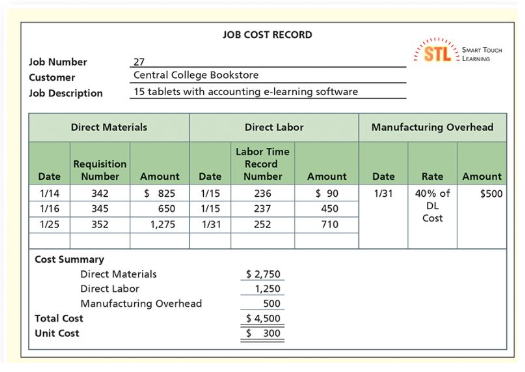
Task: Select labor time record number 236
Action: [x=262, y=194]
